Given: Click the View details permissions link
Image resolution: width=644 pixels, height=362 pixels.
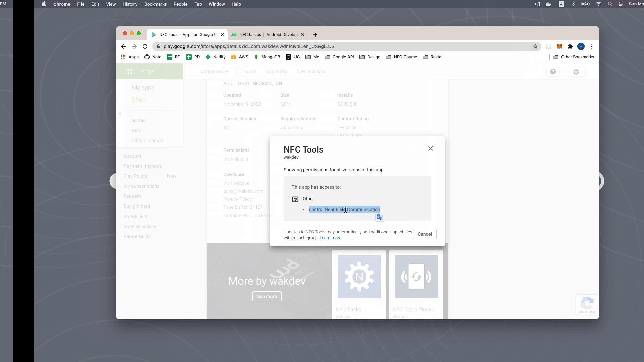Looking at the screenshot, I should [236, 159].
